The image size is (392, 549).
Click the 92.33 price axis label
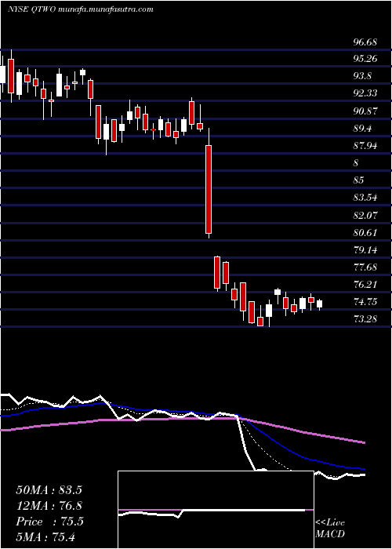365,93
